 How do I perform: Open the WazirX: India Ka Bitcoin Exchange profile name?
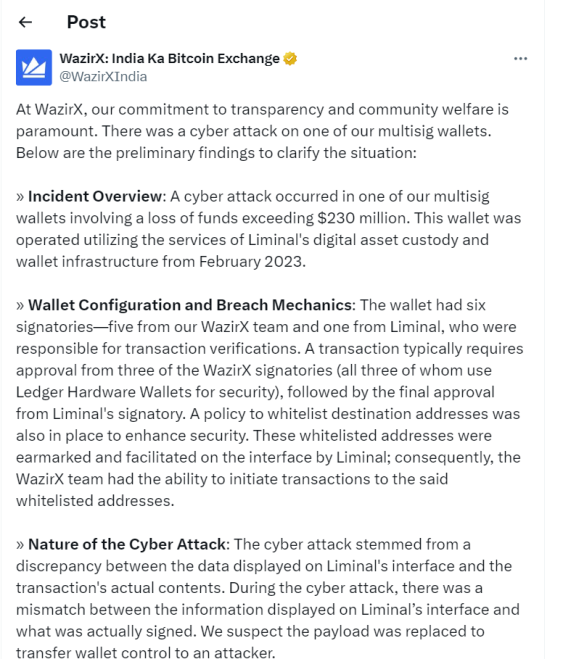coord(169,58)
